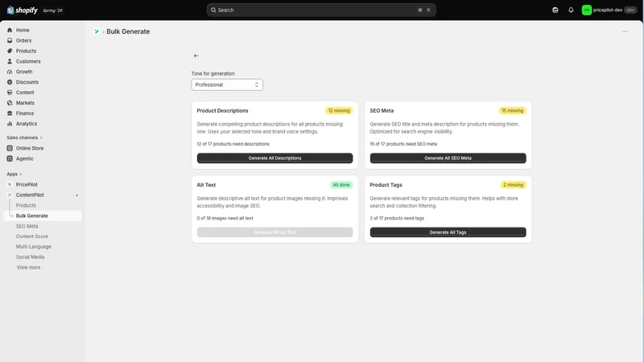644x362 pixels.
Task: Select the Discounts icon
Action: pyautogui.click(x=10, y=82)
